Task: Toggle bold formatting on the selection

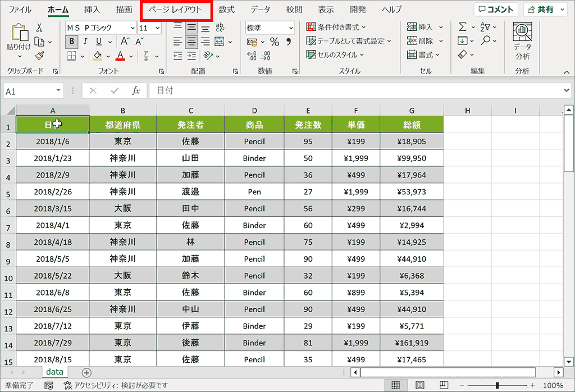Action: pyautogui.click(x=71, y=42)
